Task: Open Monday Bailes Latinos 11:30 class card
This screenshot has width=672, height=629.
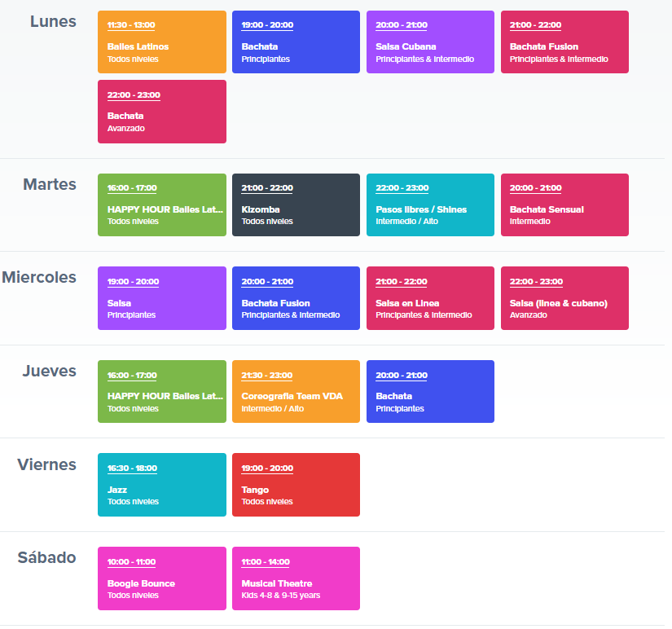Action: pos(162,42)
